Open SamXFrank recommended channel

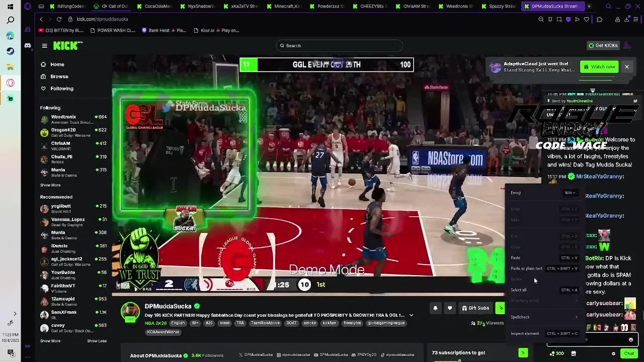point(73,315)
